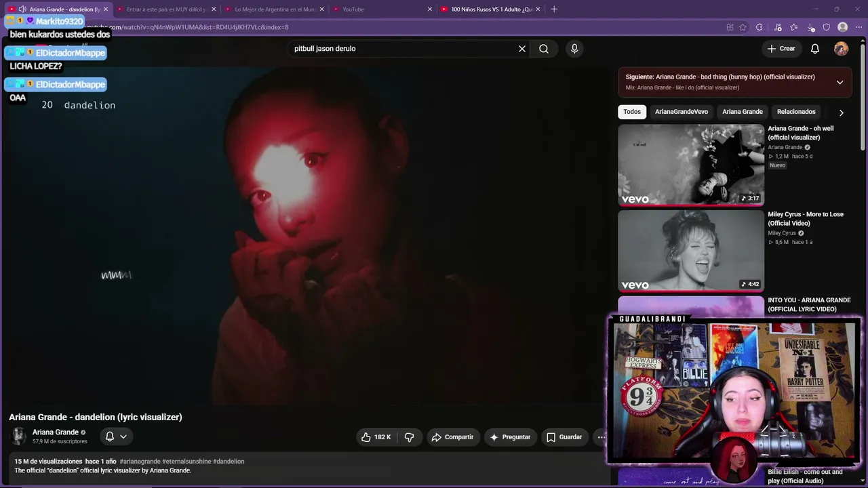
Task: Open the #dandelion hashtag link
Action: click(229, 462)
